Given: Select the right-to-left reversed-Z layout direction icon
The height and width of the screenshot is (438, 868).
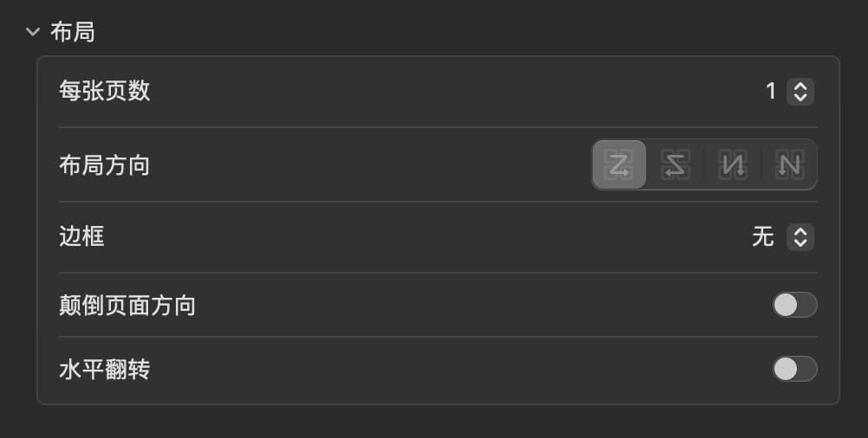Looking at the screenshot, I should pos(675,164).
